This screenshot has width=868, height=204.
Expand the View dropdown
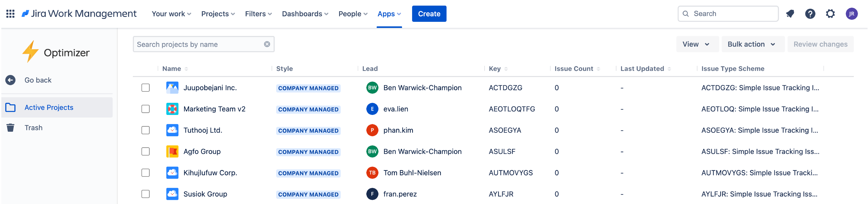click(x=696, y=44)
